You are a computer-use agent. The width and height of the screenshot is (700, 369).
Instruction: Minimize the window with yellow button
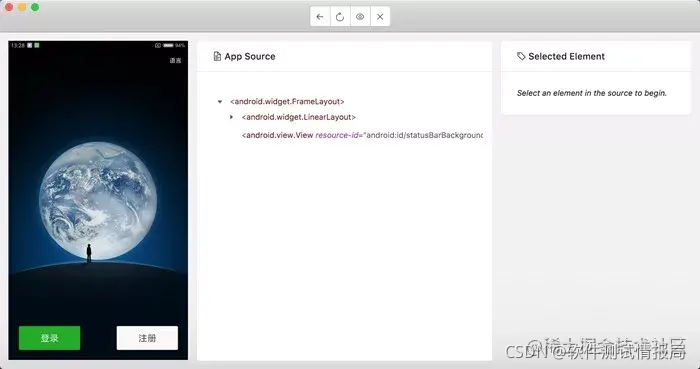[x=22, y=7]
